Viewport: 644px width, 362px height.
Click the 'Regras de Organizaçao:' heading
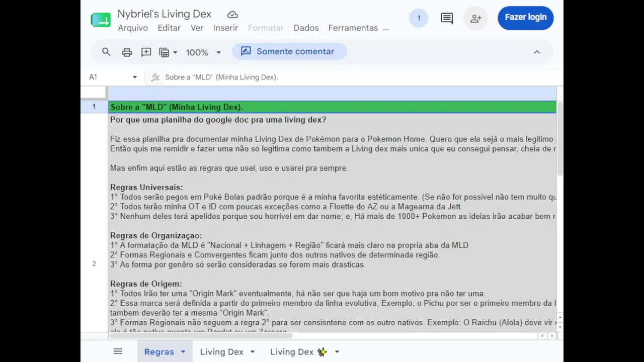pos(156,236)
